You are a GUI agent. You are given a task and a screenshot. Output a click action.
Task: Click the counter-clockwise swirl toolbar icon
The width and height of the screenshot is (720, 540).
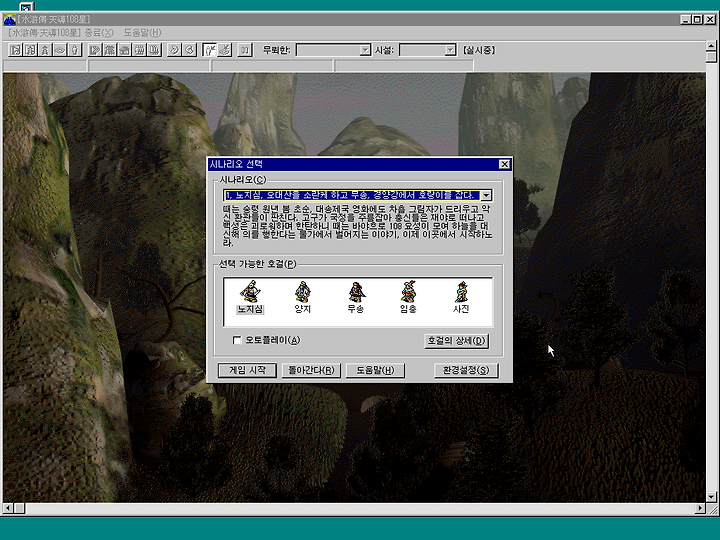[189, 50]
